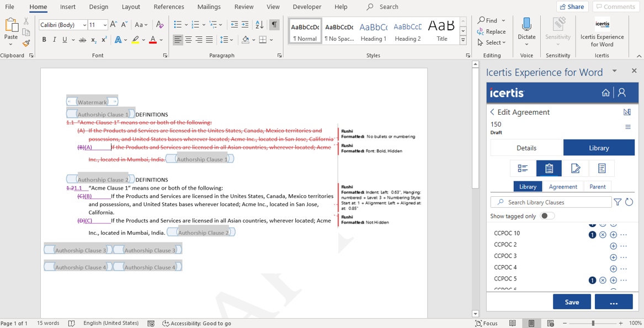Viewport: 644px width, 328px height.
Task: Click the Icertis home icon
Action: (605, 93)
